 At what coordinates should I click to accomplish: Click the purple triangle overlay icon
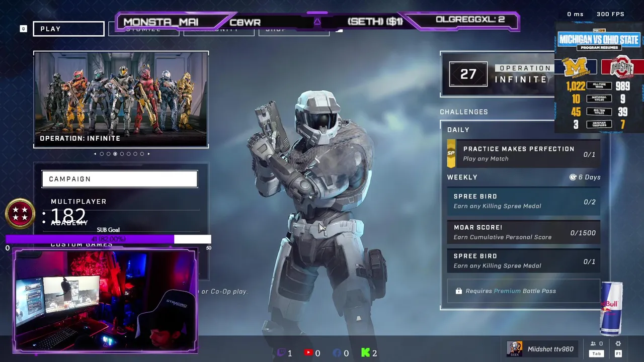[317, 22]
